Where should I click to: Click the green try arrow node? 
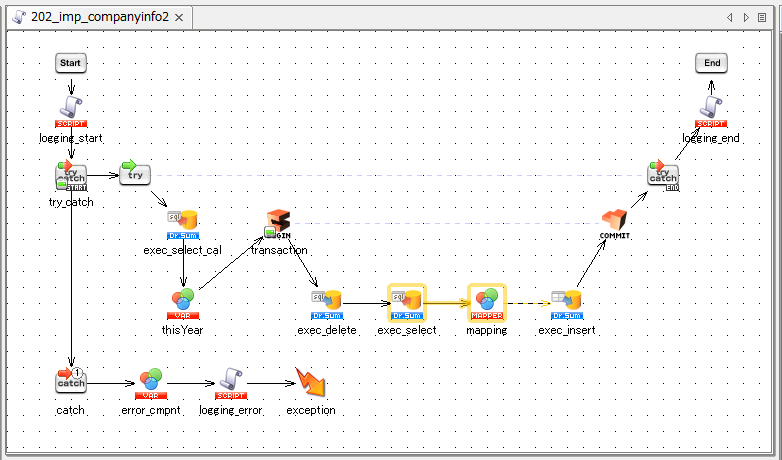(134, 174)
